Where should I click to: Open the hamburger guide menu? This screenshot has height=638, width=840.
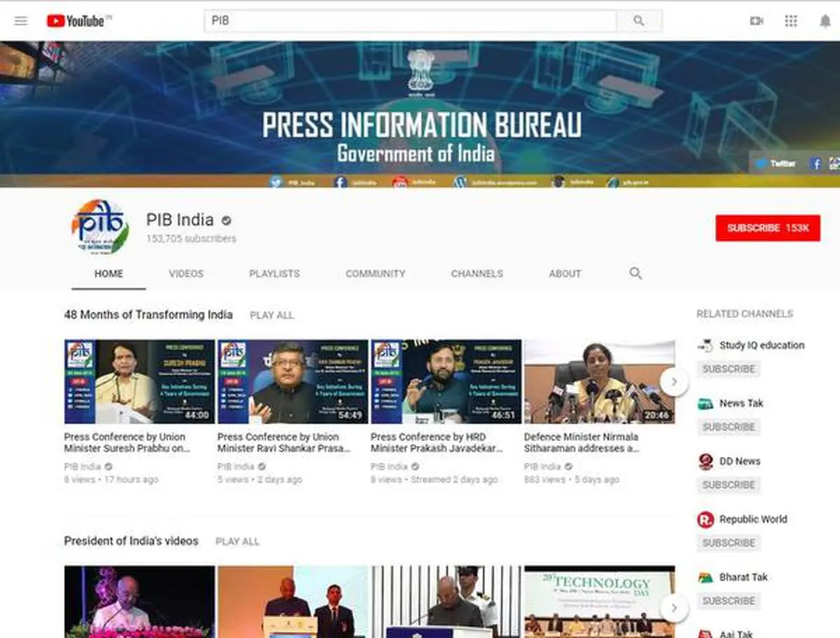coord(21,21)
